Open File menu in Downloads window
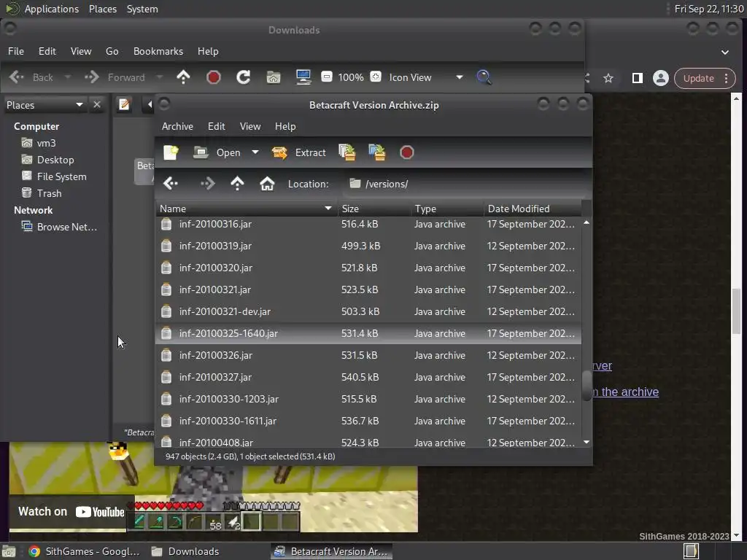 (x=16, y=51)
